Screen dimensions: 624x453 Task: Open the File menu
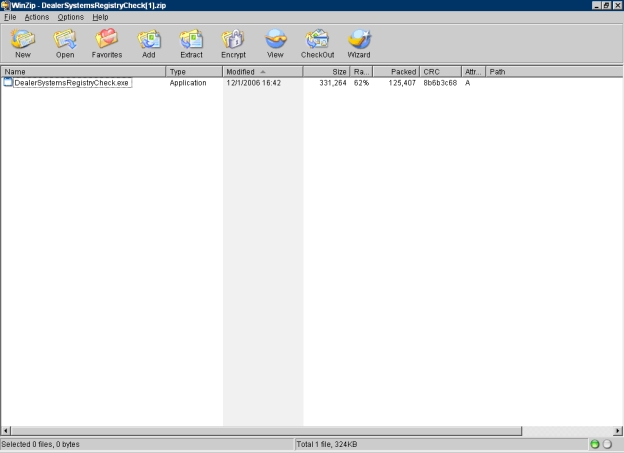point(10,17)
